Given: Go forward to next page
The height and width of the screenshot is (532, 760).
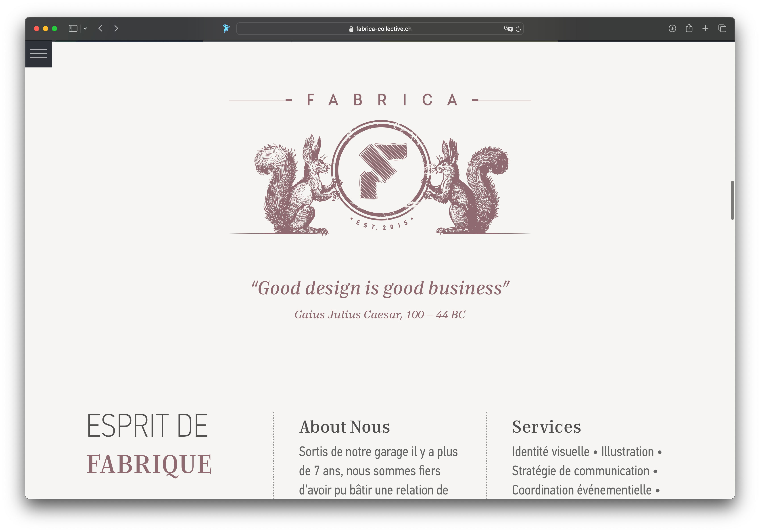Looking at the screenshot, I should coord(116,28).
